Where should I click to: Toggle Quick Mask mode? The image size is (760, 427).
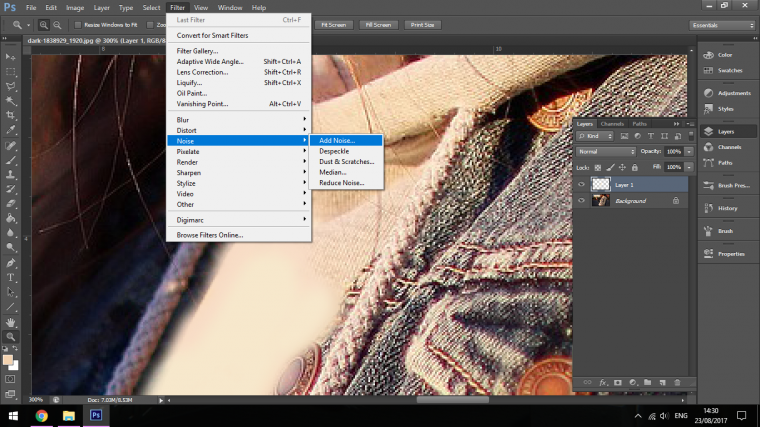click(x=10, y=379)
